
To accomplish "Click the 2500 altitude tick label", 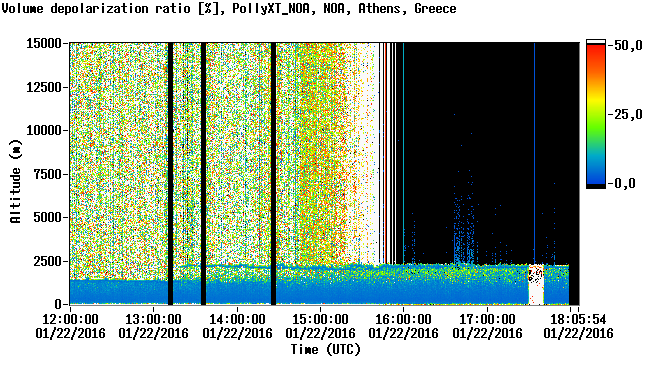I will coord(48,261).
